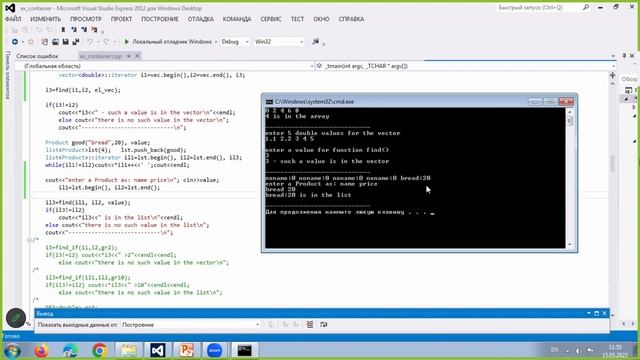Collapse the commented code block outline marker
The width and height of the screenshot is (640, 360).
29,240
